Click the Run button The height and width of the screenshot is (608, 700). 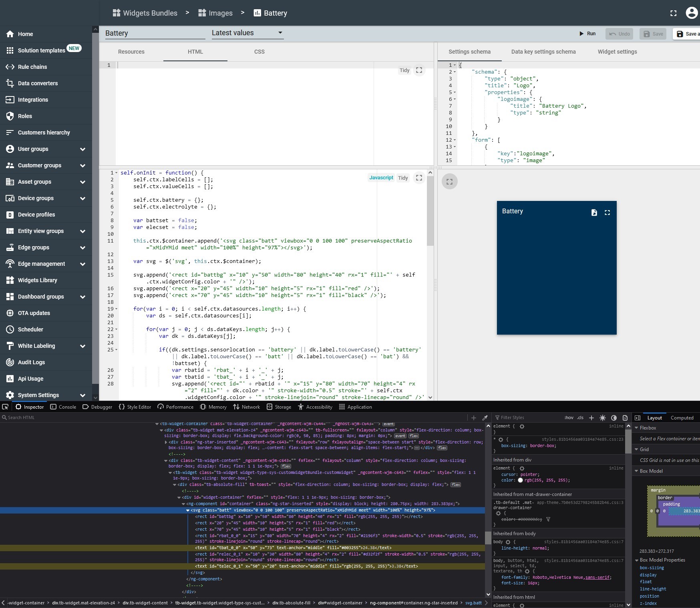[x=587, y=34]
